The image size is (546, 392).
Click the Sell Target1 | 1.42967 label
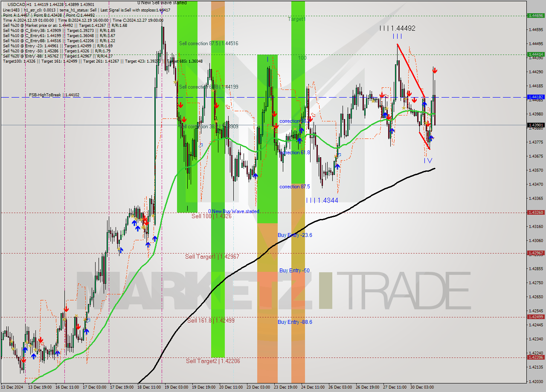point(212,257)
